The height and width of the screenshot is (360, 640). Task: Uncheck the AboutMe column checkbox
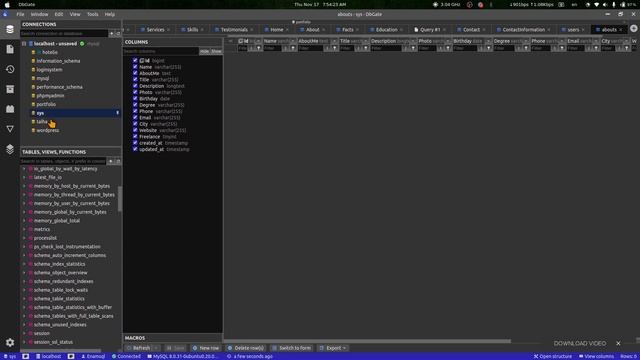[x=135, y=73]
